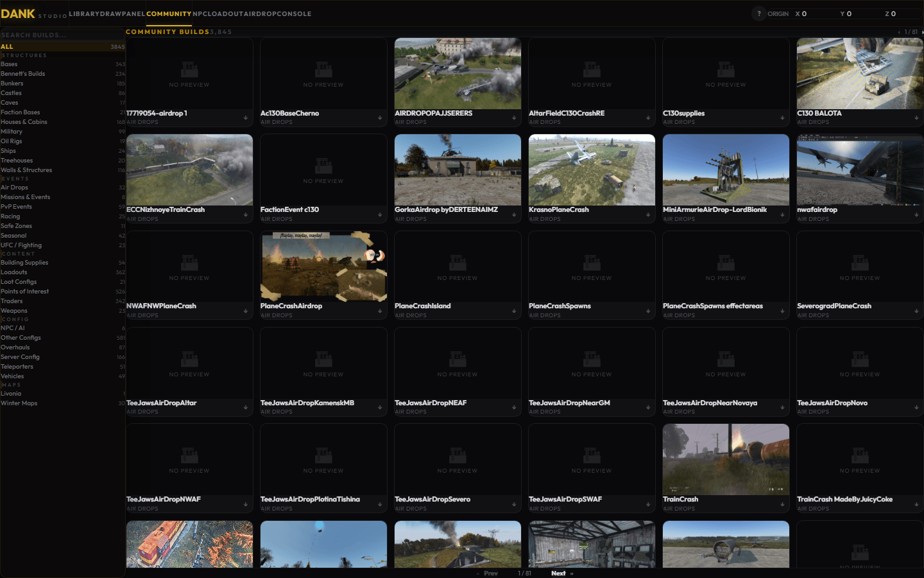The width and height of the screenshot is (924, 578).
Task: Download the TeeJawsAirDropNEAF build
Action: tap(514, 407)
